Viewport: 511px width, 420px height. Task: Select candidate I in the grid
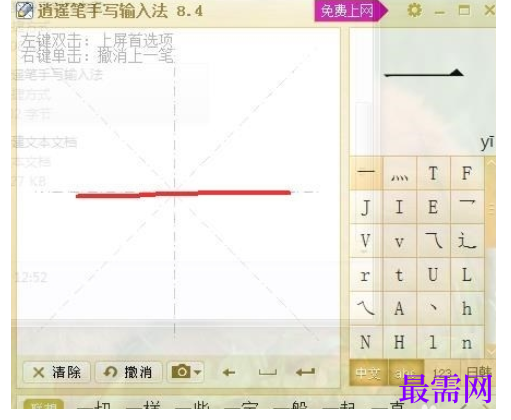(399, 207)
